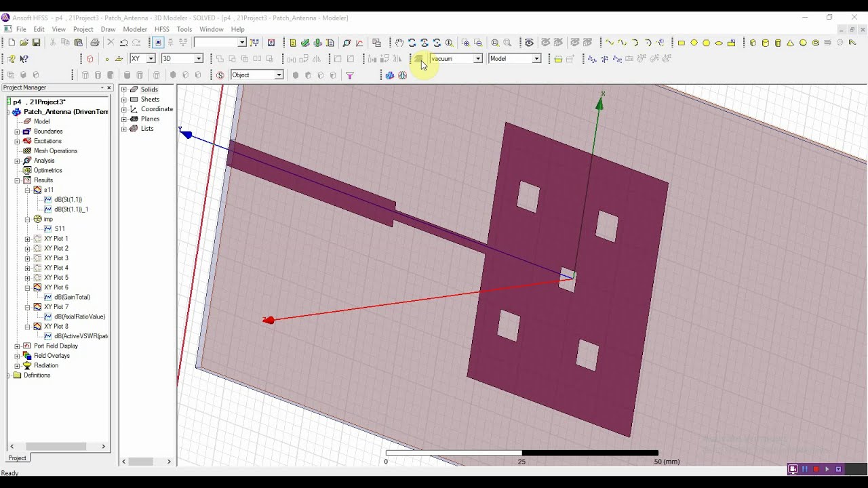Click the Project Manager horizontal scrollbar

[58, 446]
